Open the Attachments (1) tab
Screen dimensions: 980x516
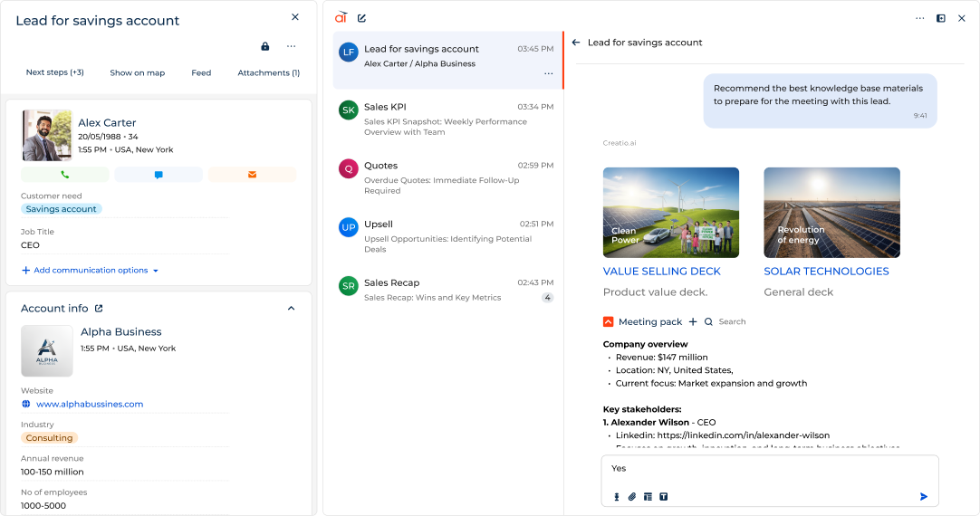tap(268, 72)
